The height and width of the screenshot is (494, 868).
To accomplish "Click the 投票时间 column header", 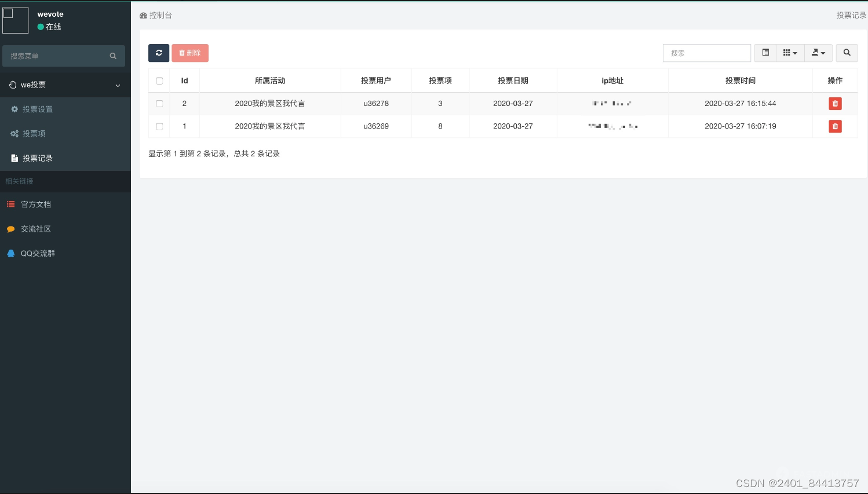I will tap(741, 81).
